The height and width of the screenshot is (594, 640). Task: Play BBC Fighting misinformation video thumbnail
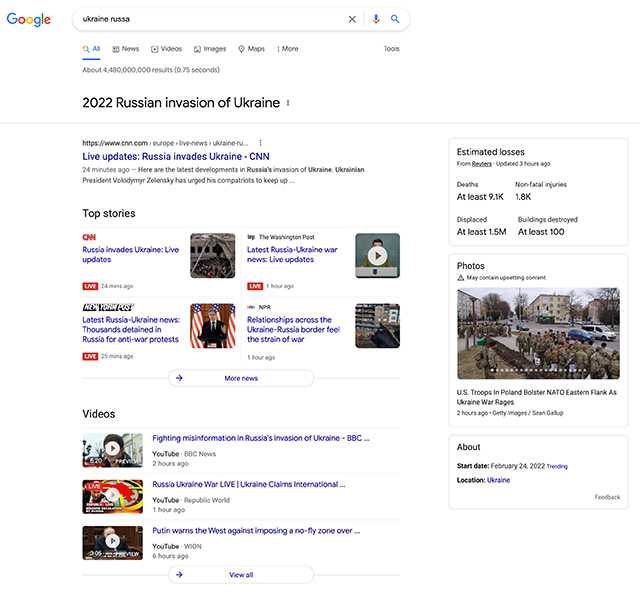click(113, 450)
